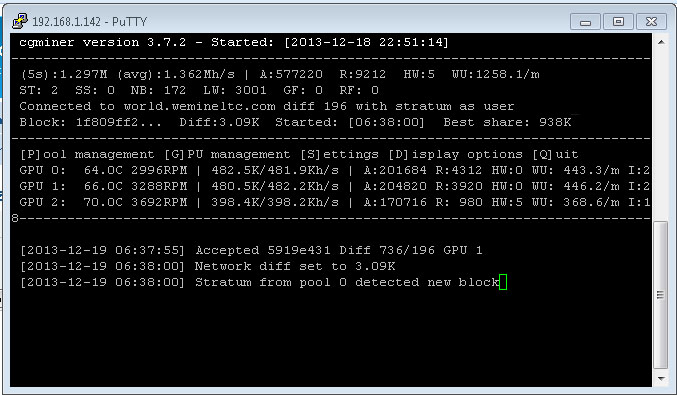This screenshot has width=677, height=396.
Task: Click the vertical scrollbar thumb
Action: (x=661, y=295)
